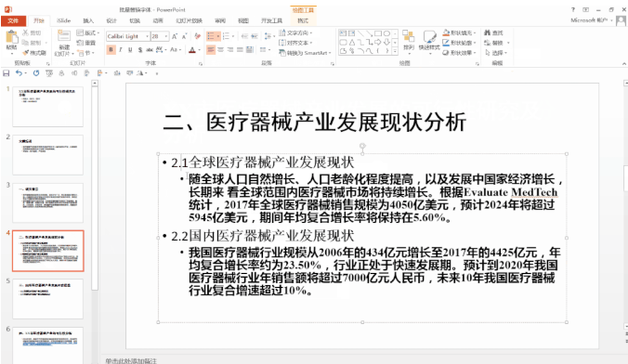The height and width of the screenshot is (364, 628).
Task: Toggle align text left
Action: tap(211, 49)
